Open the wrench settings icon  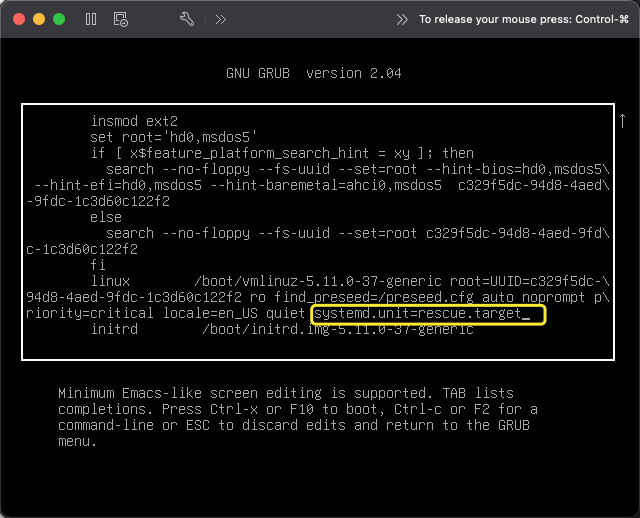187,19
